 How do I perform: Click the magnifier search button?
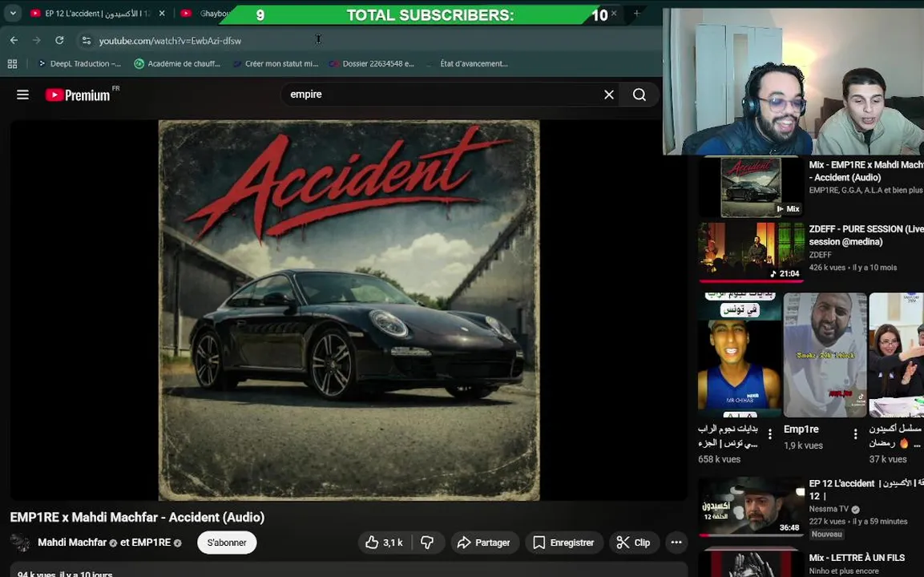(x=640, y=95)
